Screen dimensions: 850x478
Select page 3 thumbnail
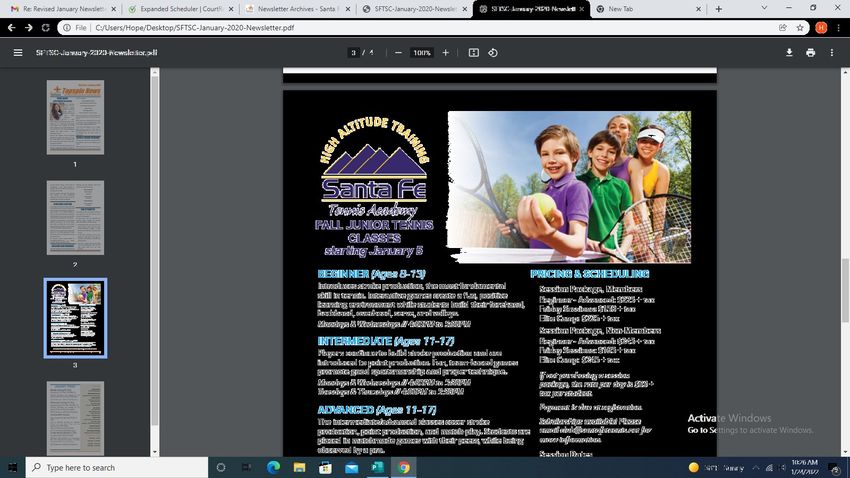coord(75,318)
